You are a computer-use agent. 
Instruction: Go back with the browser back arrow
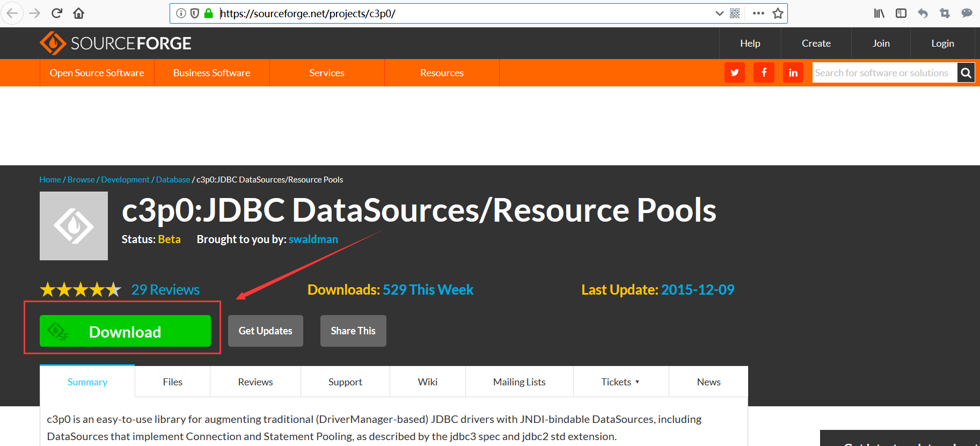pos(12,13)
